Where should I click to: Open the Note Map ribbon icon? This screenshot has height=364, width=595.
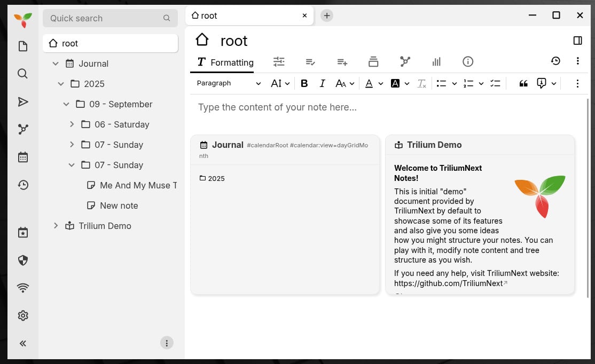pos(405,62)
